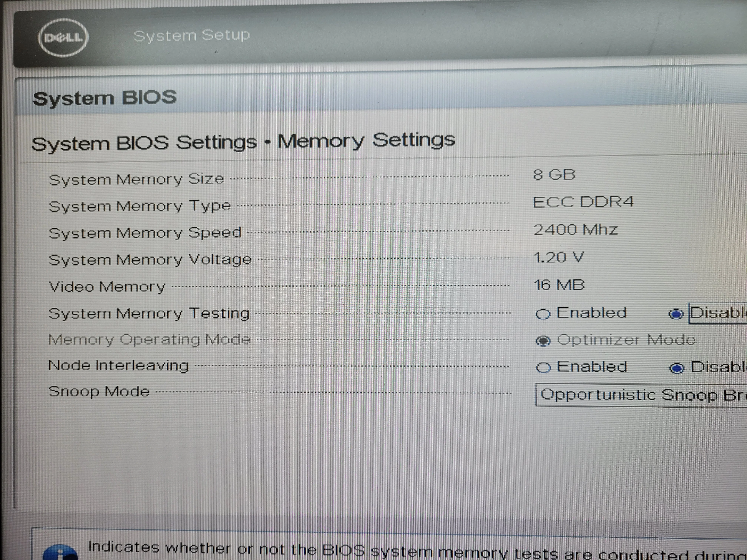Click the Dell logo icon
This screenshot has height=560, width=747.
(x=63, y=37)
